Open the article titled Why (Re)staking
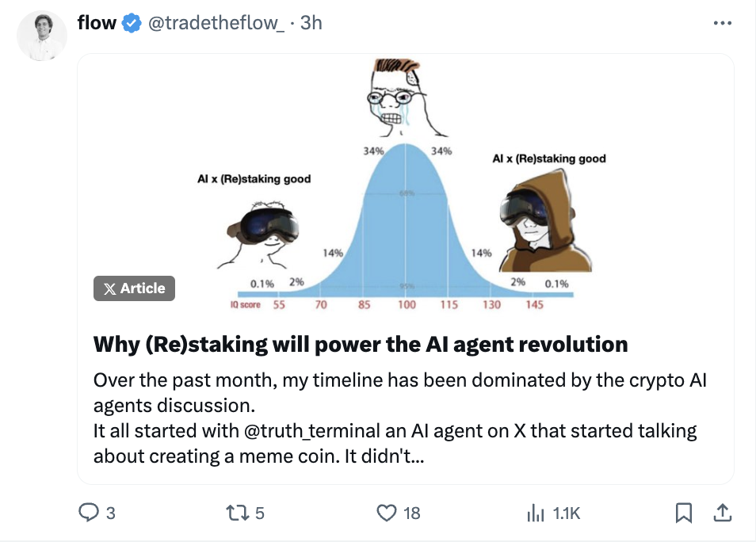Viewport: 756px width, 542px height. tap(361, 344)
